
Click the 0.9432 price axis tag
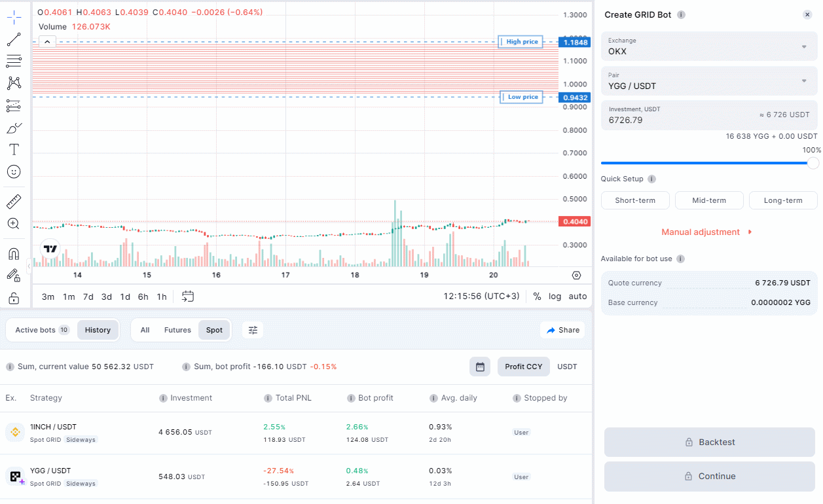pyautogui.click(x=574, y=98)
